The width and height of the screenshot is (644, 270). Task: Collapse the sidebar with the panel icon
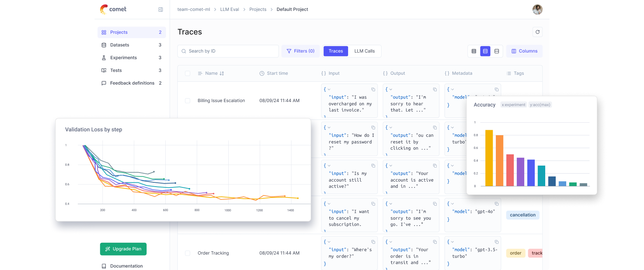pos(161,9)
